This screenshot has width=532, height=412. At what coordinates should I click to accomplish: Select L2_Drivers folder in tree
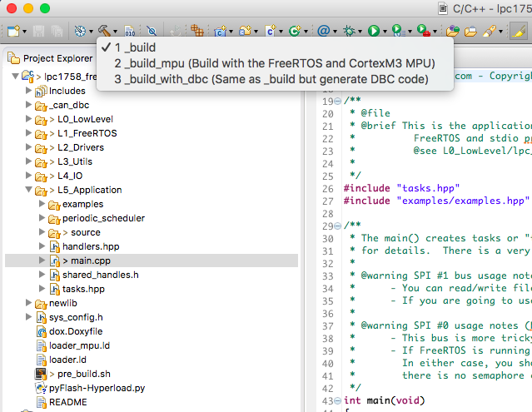tap(81, 147)
